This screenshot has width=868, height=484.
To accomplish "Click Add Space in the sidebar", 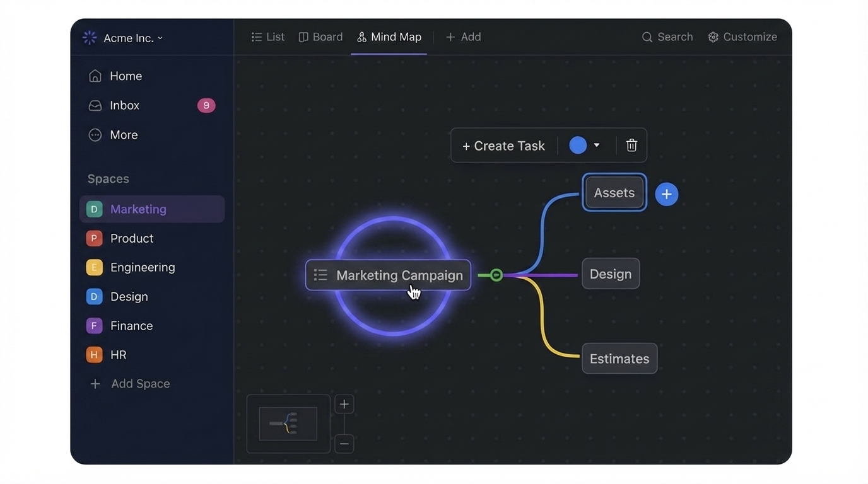I will coord(130,384).
